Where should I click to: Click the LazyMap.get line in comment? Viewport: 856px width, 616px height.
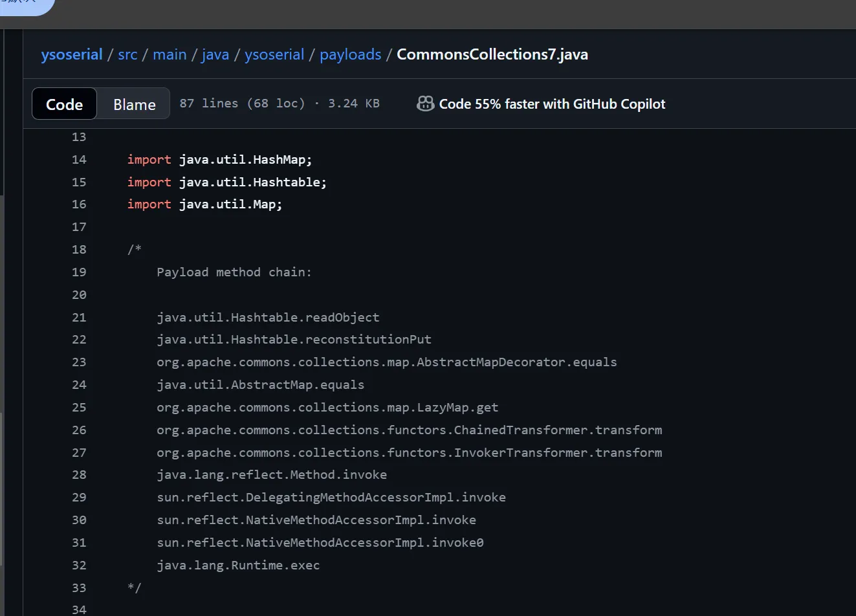pos(327,408)
